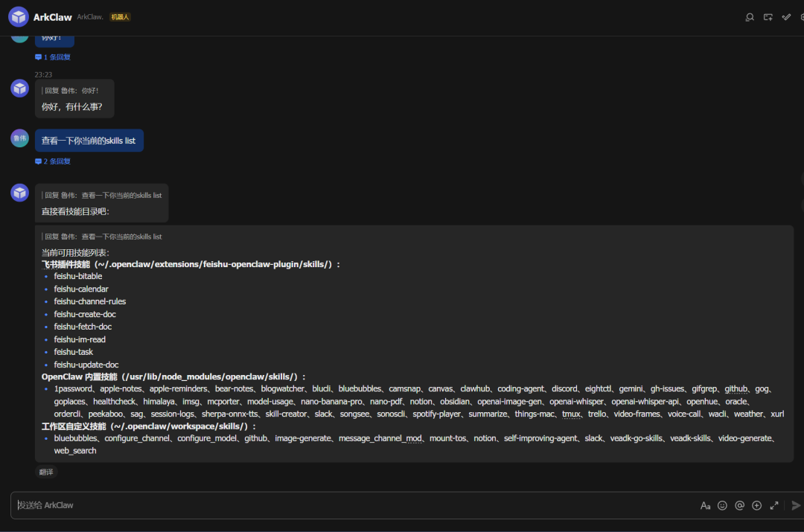Send the message with arrow icon
The height and width of the screenshot is (532, 804).
pos(796,505)
